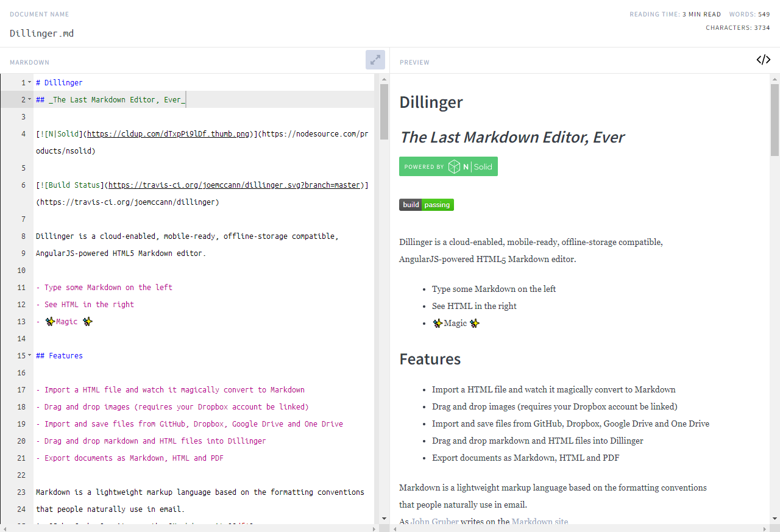This screenshot has height=532, width=780.
Task: Click line number 8 in the gutter
Action: 23,236
